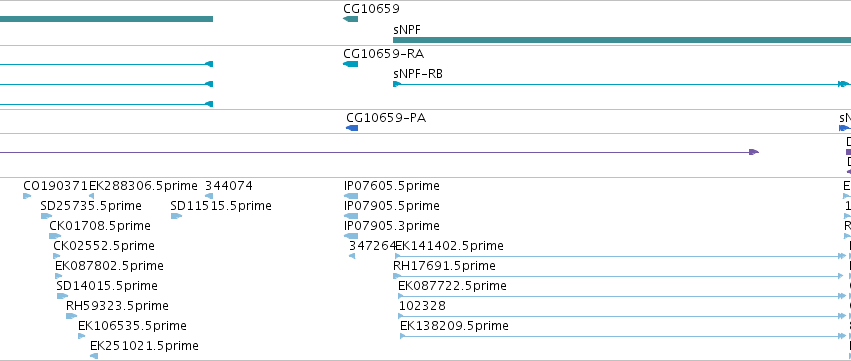Click the EK251021.5prime arrow marker

(x=94, y=356)
